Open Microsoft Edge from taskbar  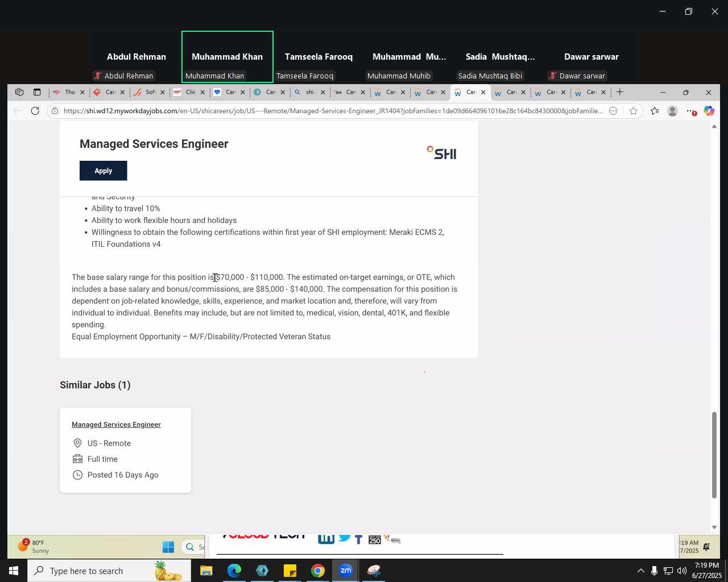click(x=234, y=571)
